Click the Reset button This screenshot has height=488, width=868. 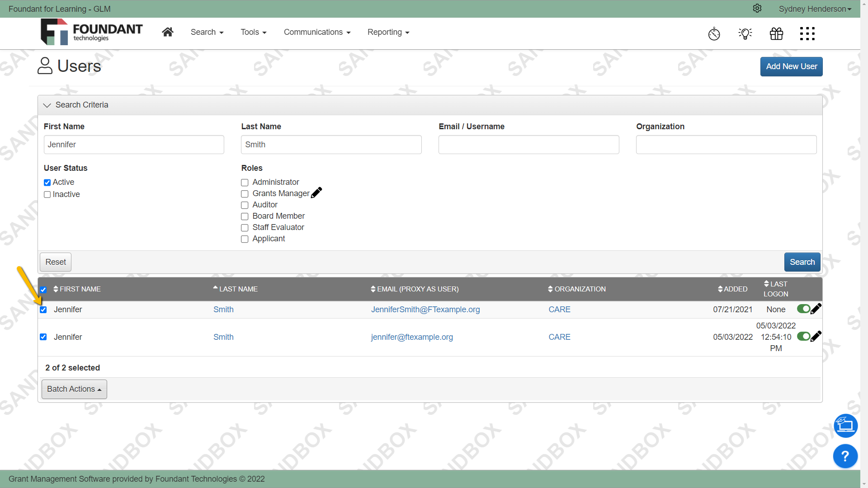(x=56, y=262)
